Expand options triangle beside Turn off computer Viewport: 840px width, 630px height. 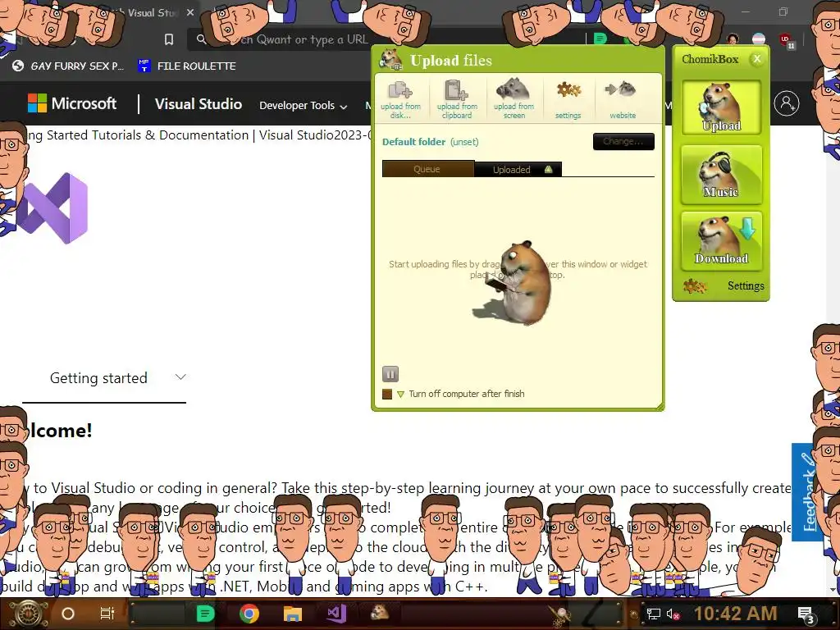click(x=400, y=395)
